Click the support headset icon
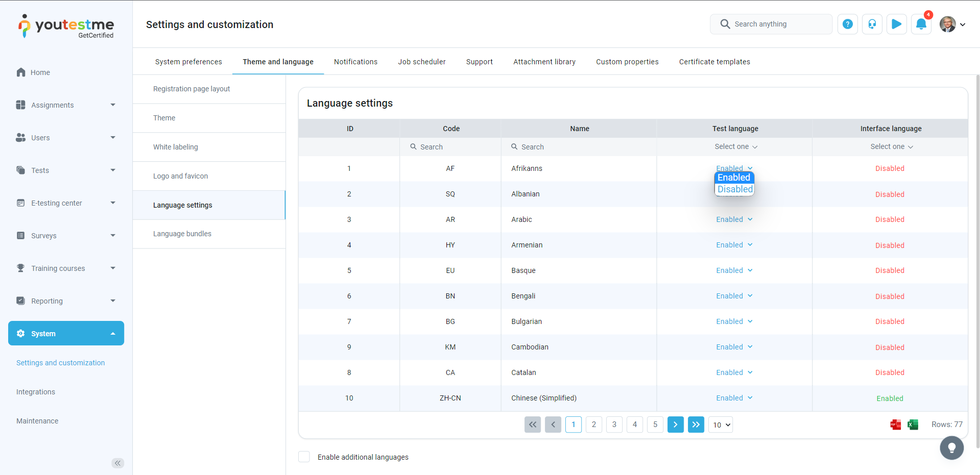The height and width of the screenshot is (475, 980). click(x=872, y=24)
